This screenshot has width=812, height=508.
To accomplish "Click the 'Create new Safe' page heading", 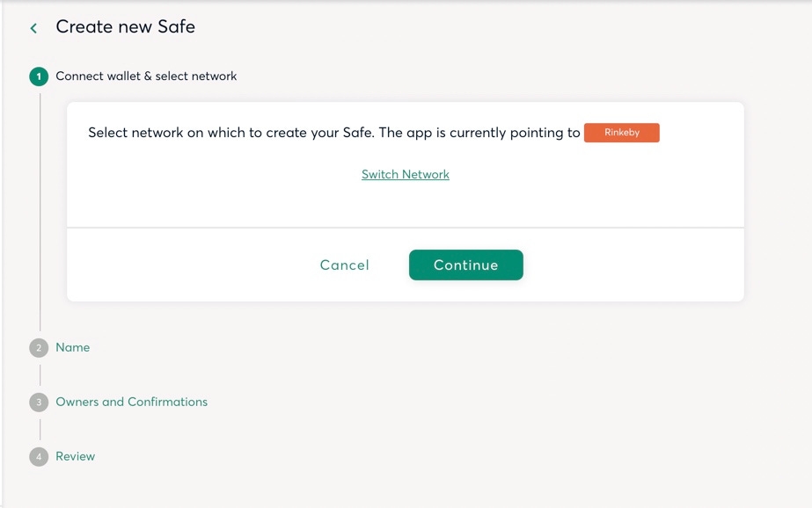I will [x=126, y=27].
